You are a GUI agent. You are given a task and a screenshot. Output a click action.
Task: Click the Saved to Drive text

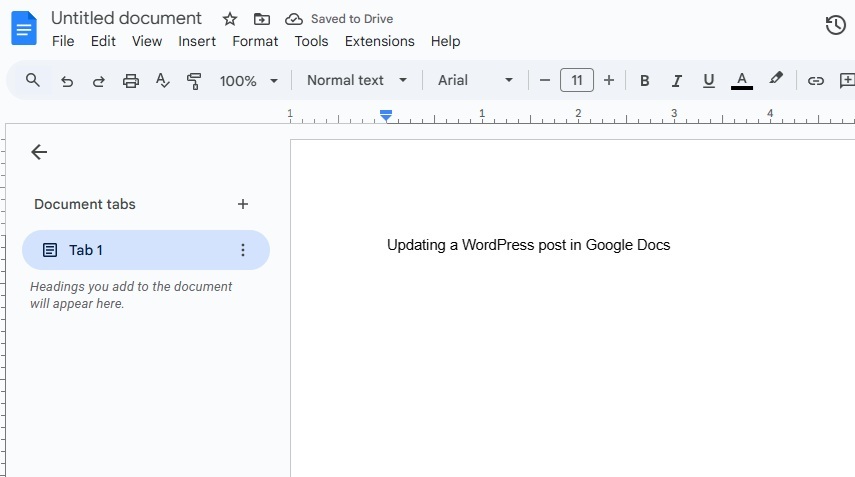click(352, 19)
